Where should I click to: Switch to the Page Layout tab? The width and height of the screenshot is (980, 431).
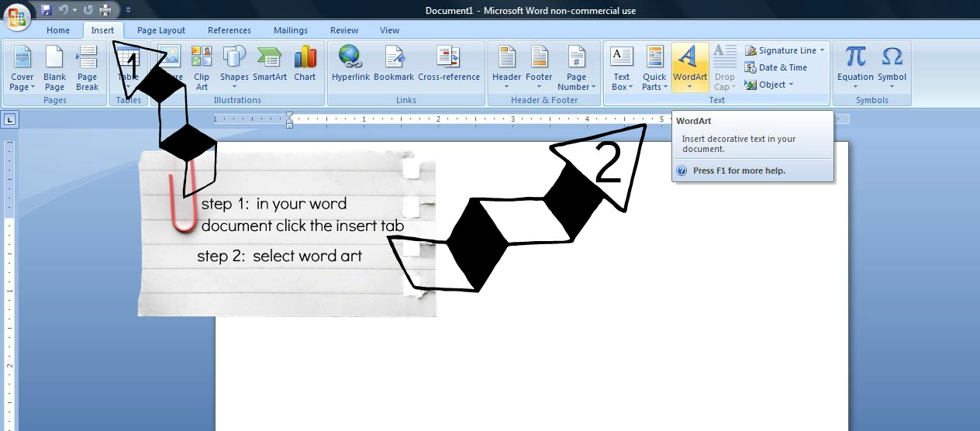161,30
